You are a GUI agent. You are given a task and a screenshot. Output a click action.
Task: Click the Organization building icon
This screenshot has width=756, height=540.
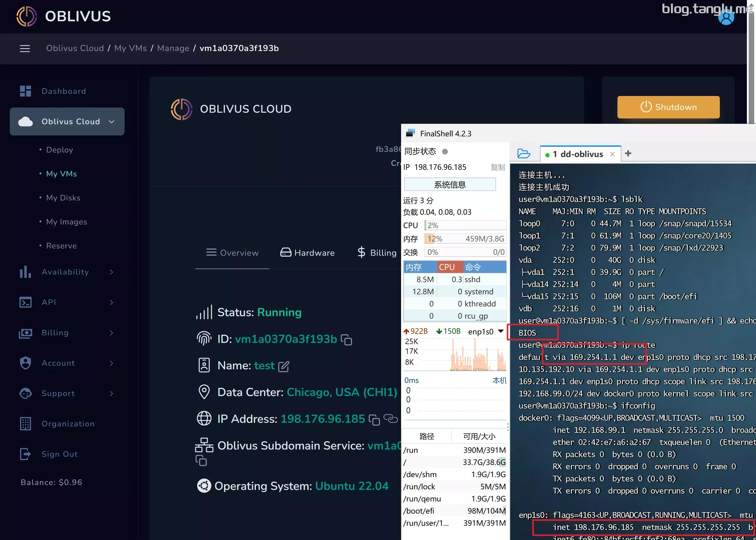coord(25,424)
